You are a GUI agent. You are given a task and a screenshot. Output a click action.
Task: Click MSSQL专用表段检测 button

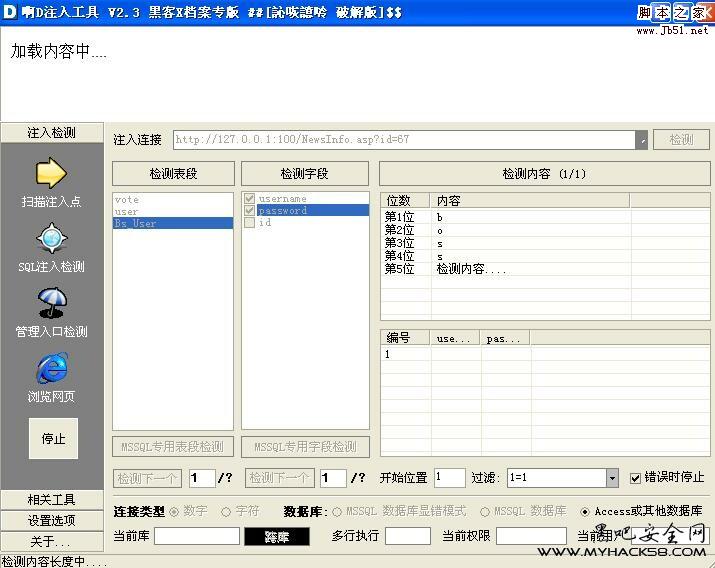(173, 447)
